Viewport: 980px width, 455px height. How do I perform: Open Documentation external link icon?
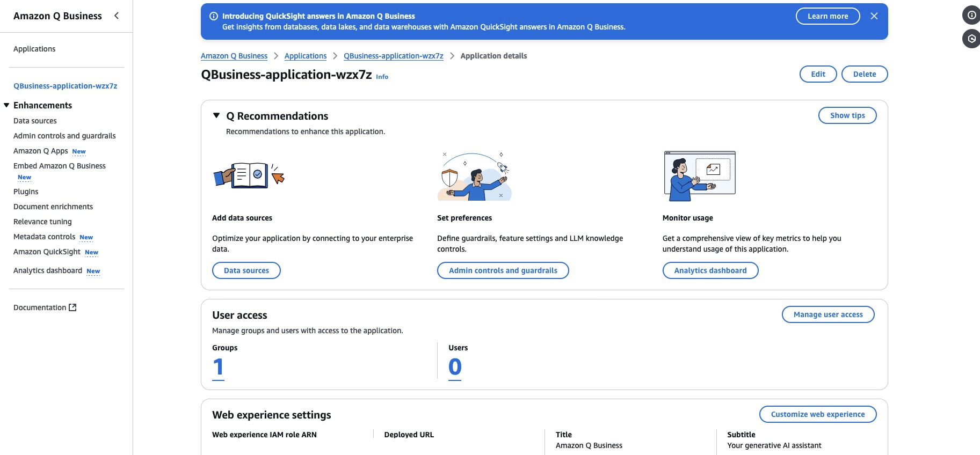point(72,307)
